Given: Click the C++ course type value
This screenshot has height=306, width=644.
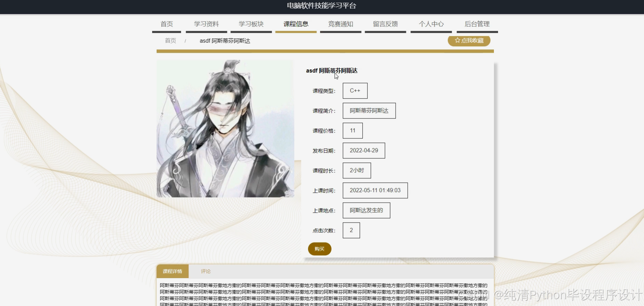Looking at the screenshot, I should click(355, 91).
